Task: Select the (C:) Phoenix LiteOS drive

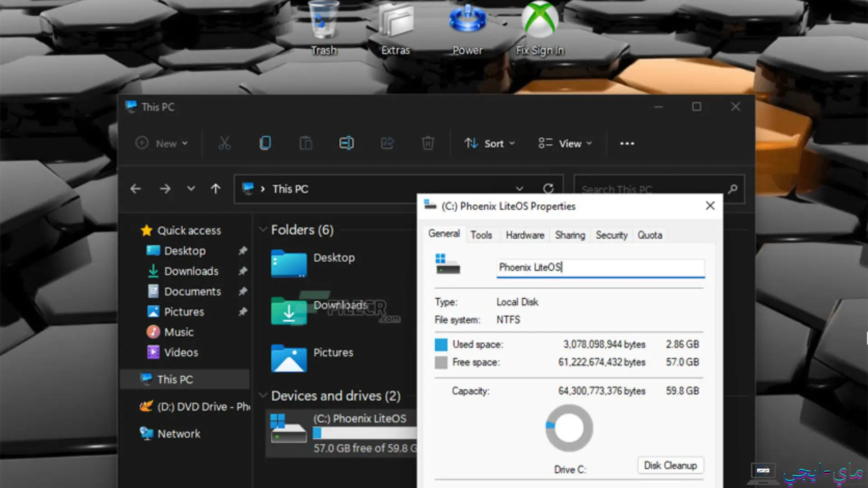Action: (x=341, y=433)
